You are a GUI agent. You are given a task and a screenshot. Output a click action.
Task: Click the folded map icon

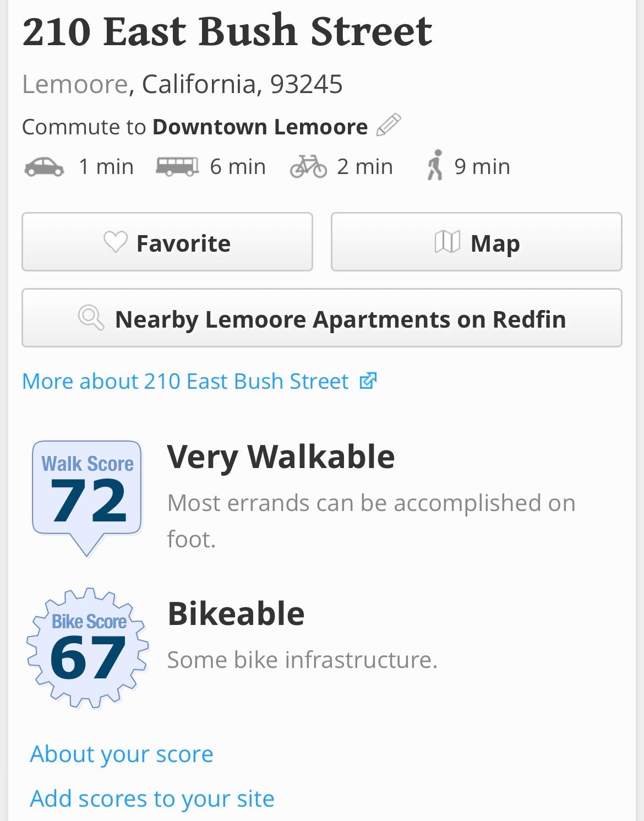click(447, 242)
